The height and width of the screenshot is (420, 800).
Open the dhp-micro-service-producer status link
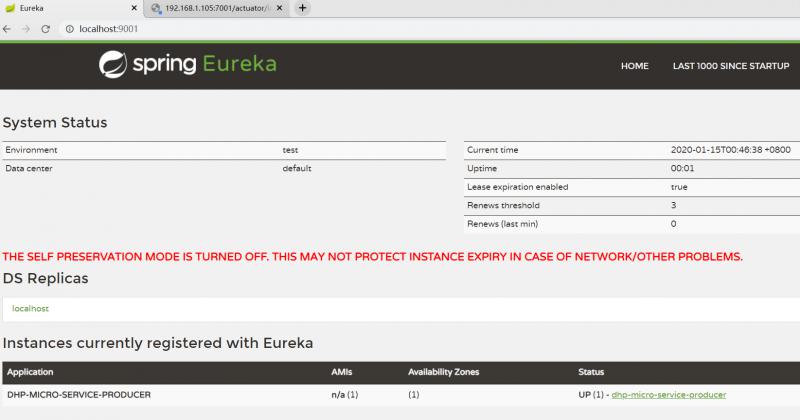pyautogui.click(x=668, y=394)
